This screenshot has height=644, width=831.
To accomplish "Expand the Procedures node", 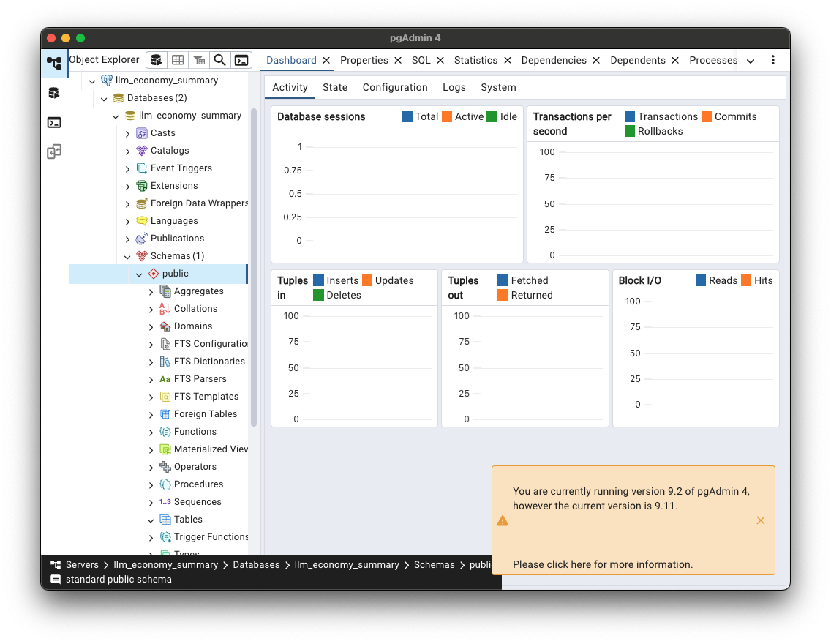I will coord(151,484).
